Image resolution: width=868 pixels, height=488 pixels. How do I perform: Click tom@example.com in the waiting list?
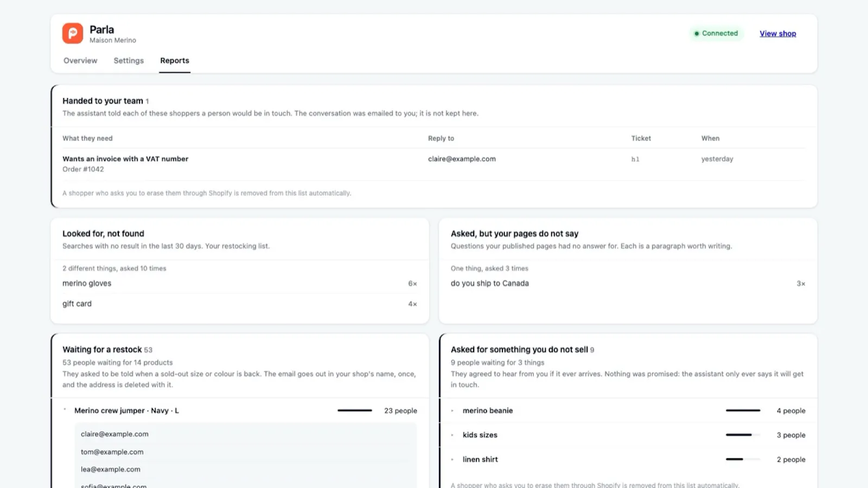pyautogui.click(x=112, y=452)
